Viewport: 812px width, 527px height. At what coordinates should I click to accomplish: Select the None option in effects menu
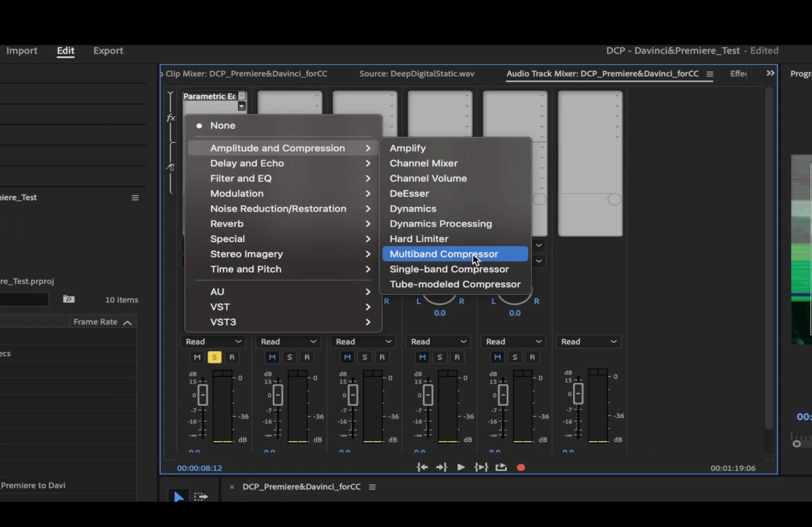pos(284,125)
